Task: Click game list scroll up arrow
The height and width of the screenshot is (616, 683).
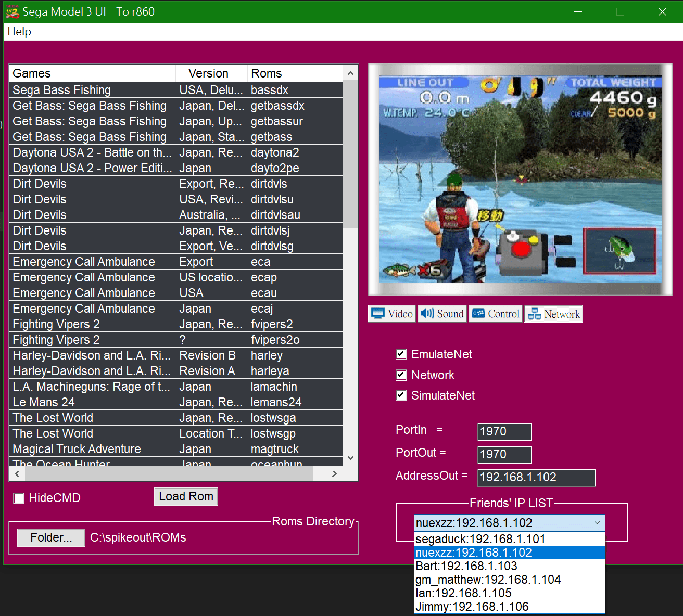Action: [350, 73]
